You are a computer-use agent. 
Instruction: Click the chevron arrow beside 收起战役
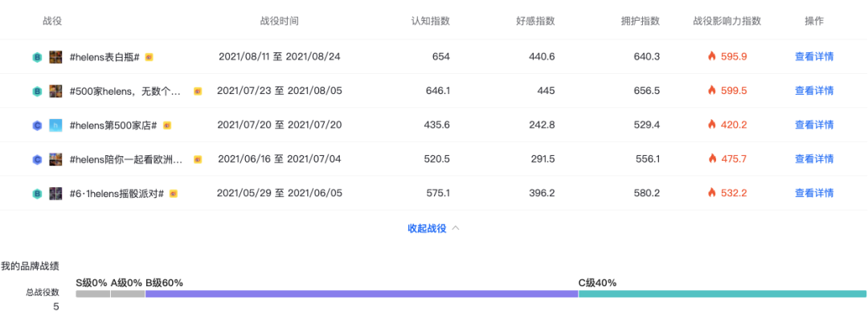[x=456, y=228]
